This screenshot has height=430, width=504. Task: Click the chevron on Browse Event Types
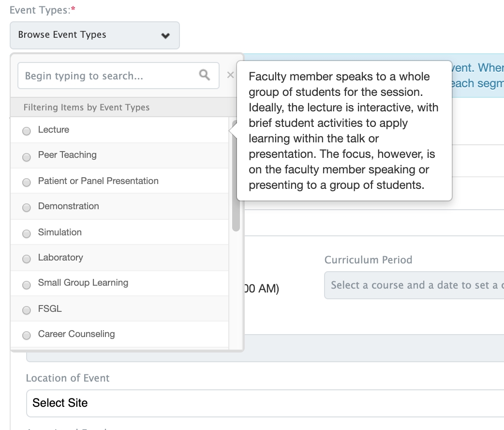165,35
